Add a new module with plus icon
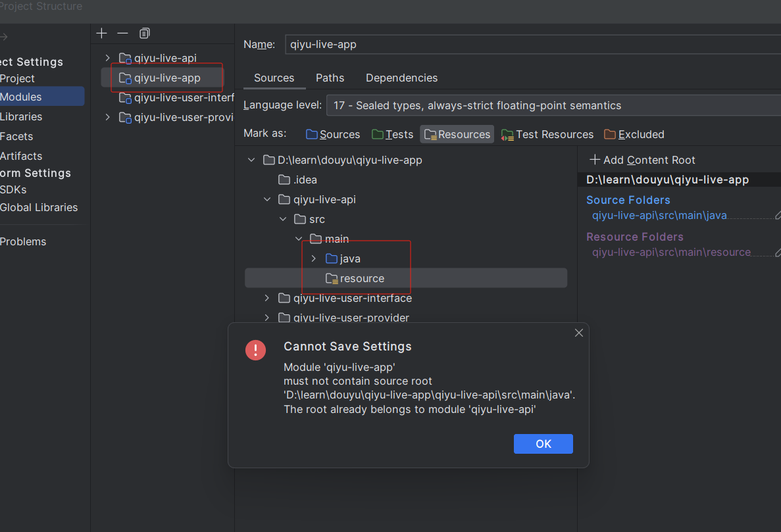 click(x=101, y=34)
